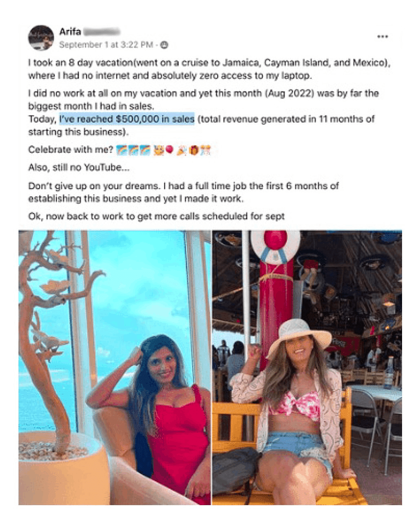
Task: Click the "Ok, now back to work" line
Action: click(x=156, y=216)
